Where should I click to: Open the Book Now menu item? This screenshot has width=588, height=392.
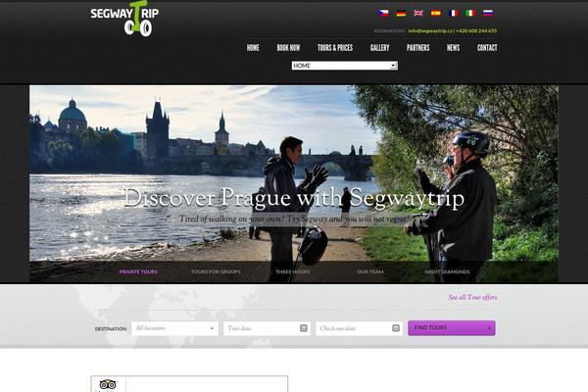point(288,48)
